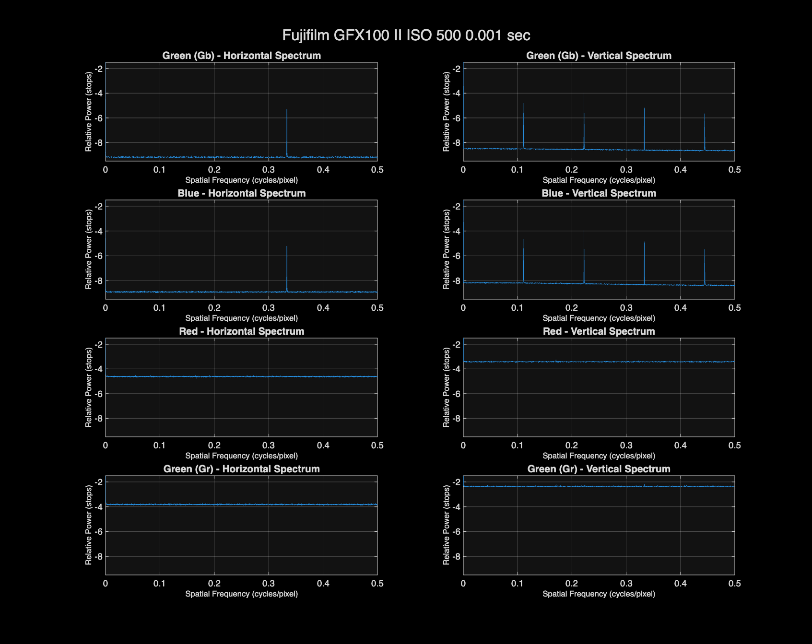Click Spatial Frequency label under Blue Vertical plot
The height and width of the screenshot is (644, 812).
599,318
